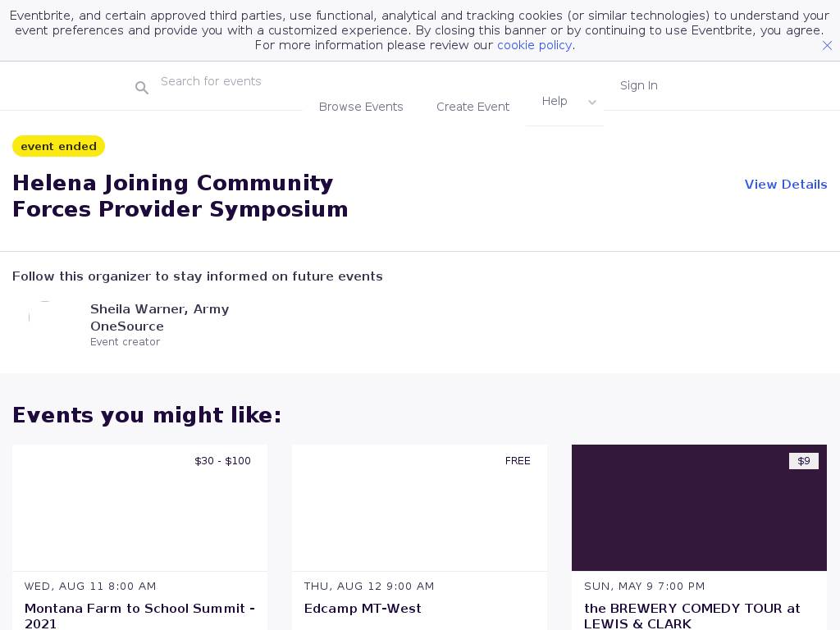The image size is (840, 630).
Task: Open Sheila Warner, Army OneSource organizer profile
Action: 159,317
